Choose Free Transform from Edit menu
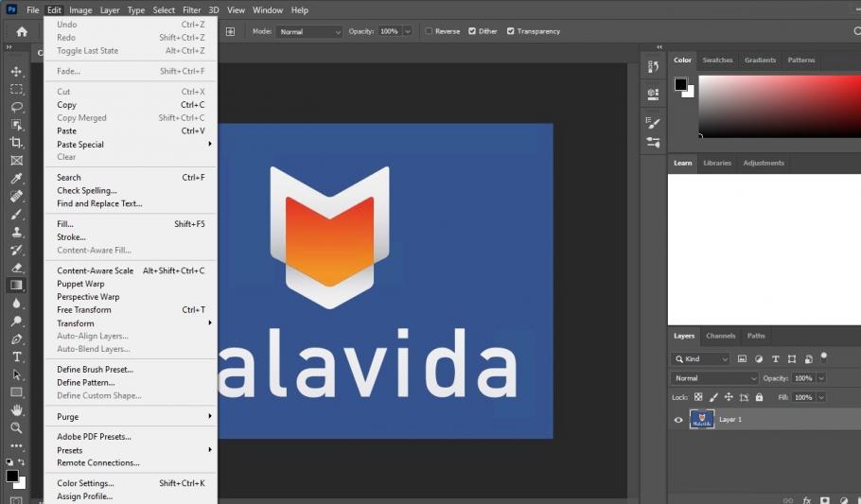 click(x=131, y=309)
